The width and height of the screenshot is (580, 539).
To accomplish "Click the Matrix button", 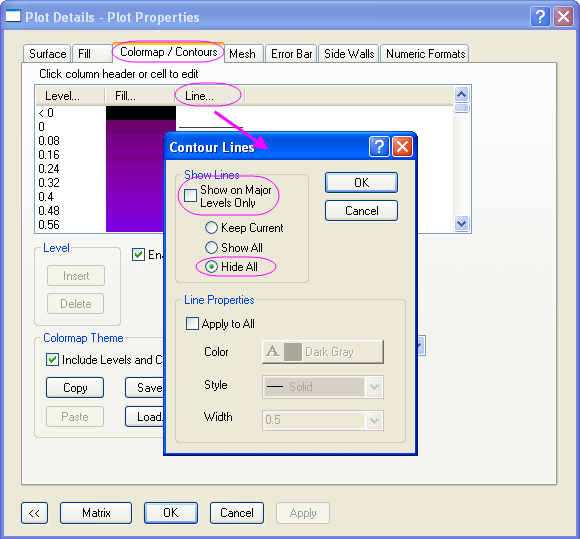I will coord(96,513).
